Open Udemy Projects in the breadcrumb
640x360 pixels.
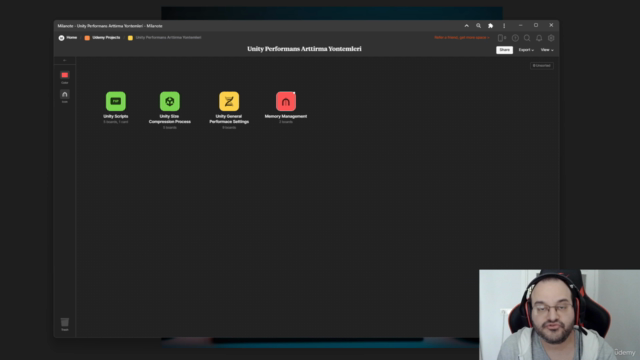coord(106,38)
